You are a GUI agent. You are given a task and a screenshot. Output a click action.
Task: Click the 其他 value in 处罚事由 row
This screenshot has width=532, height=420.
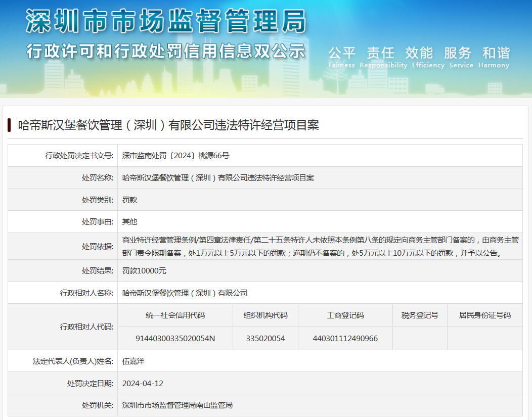click(129, 222)
